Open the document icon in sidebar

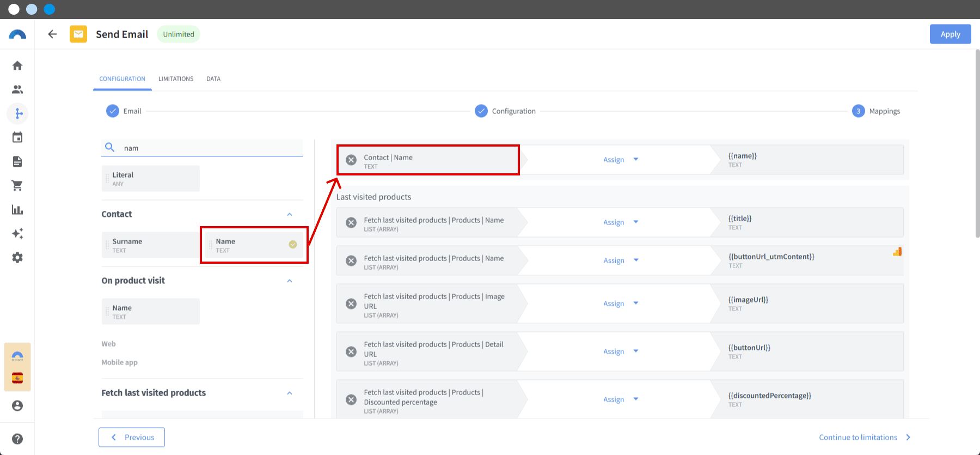(x=17, y=161)
